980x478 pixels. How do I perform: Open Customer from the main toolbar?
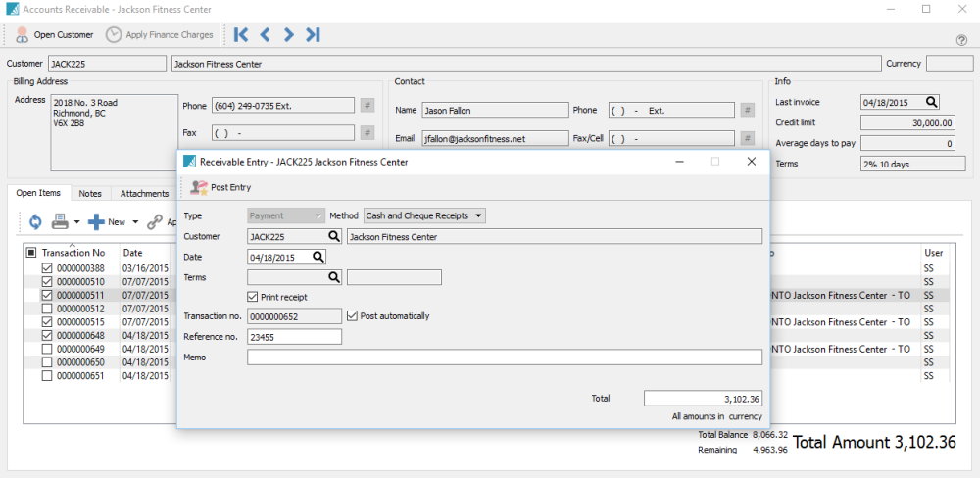click(54, 35)
